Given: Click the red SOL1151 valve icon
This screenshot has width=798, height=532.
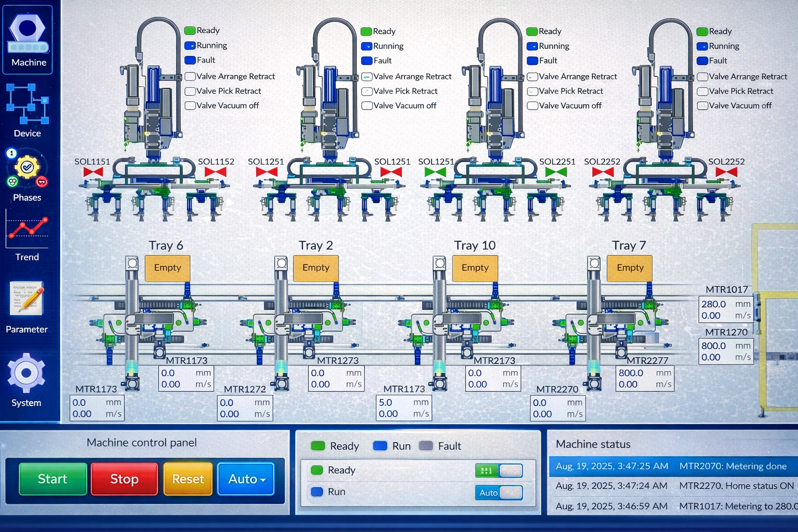Looking at the screenshot, I should tap(93, 172).
